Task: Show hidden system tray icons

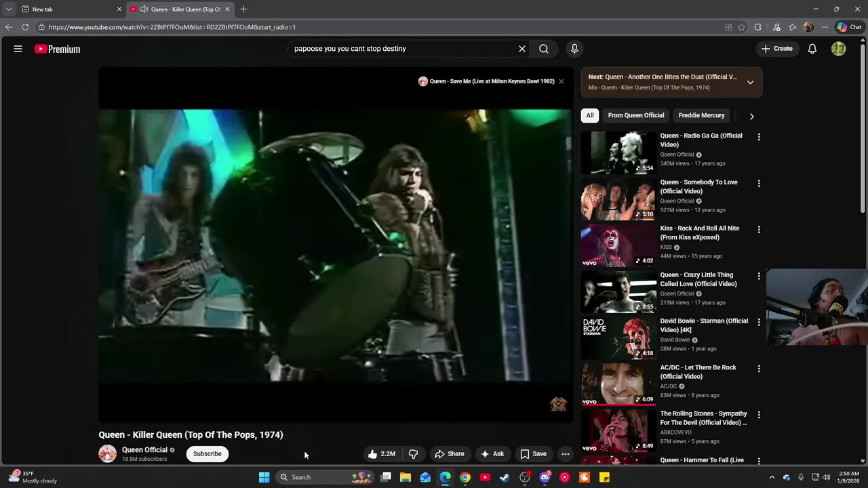Action: (x=772, y=477)
